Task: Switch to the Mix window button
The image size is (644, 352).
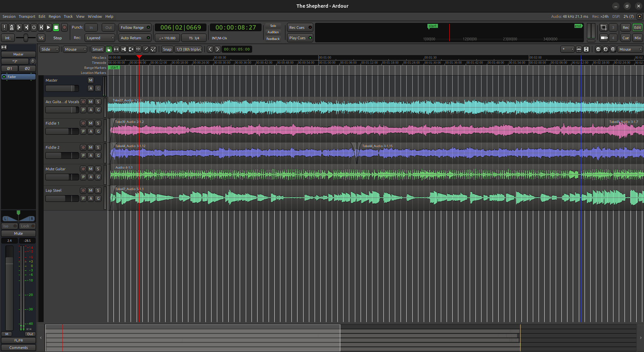Action: (637, 38)
